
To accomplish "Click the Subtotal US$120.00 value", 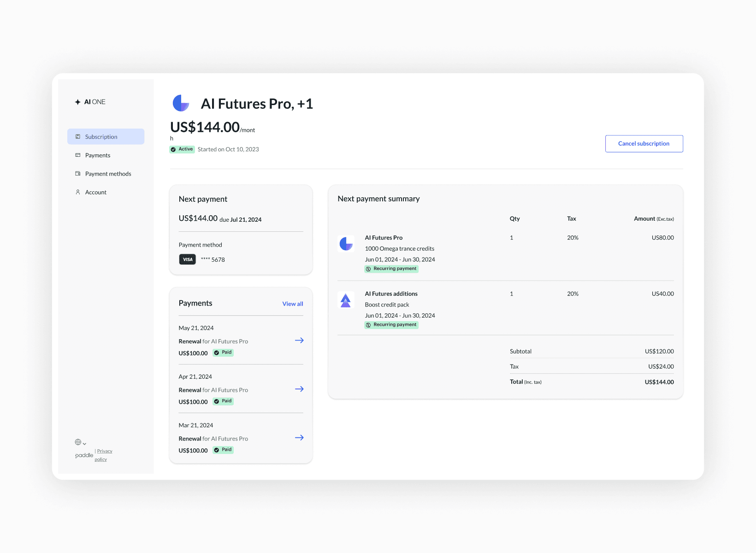I will 659,351.
